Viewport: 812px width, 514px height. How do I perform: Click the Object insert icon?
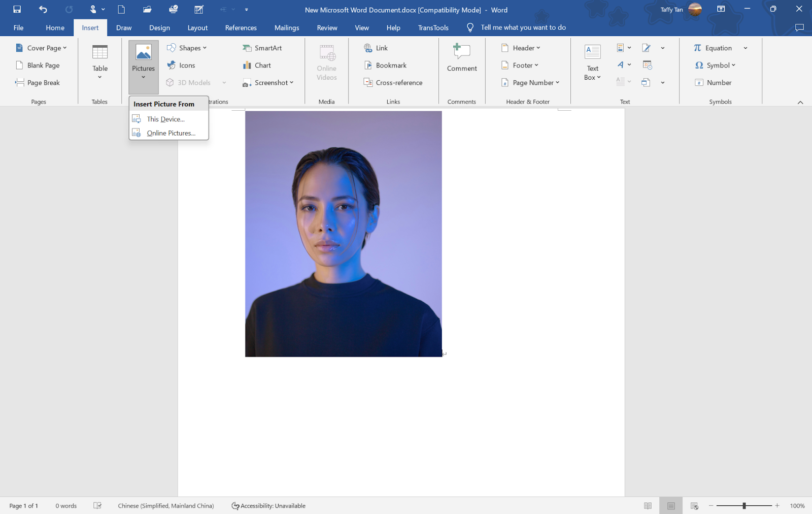point(646,82)
